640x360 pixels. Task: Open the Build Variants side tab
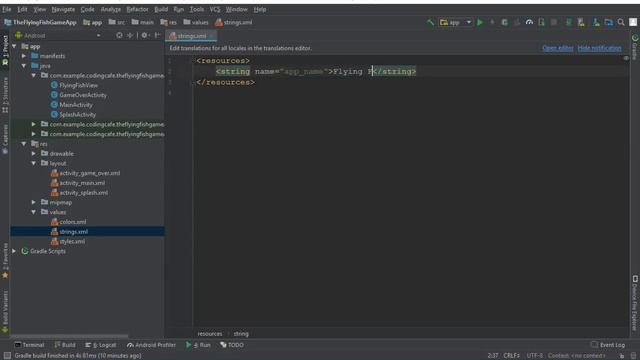(x=5, y=311)
